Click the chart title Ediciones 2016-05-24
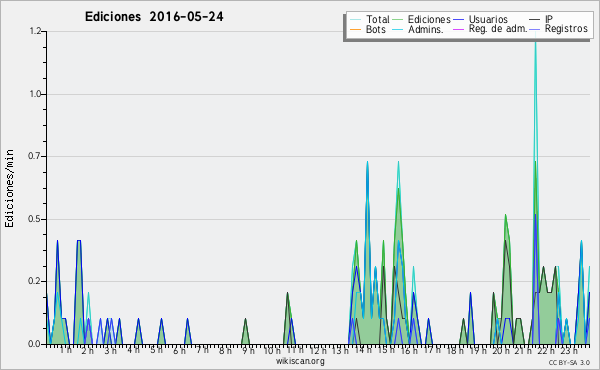Screen dimensions: 600x370 (x=154, y=17)
